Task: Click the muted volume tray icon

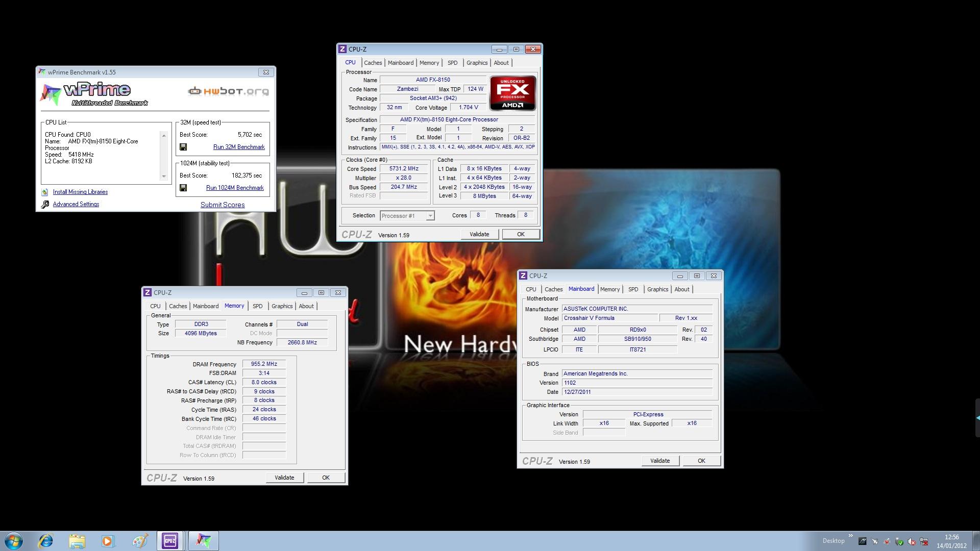Action: tap(912, 542)
